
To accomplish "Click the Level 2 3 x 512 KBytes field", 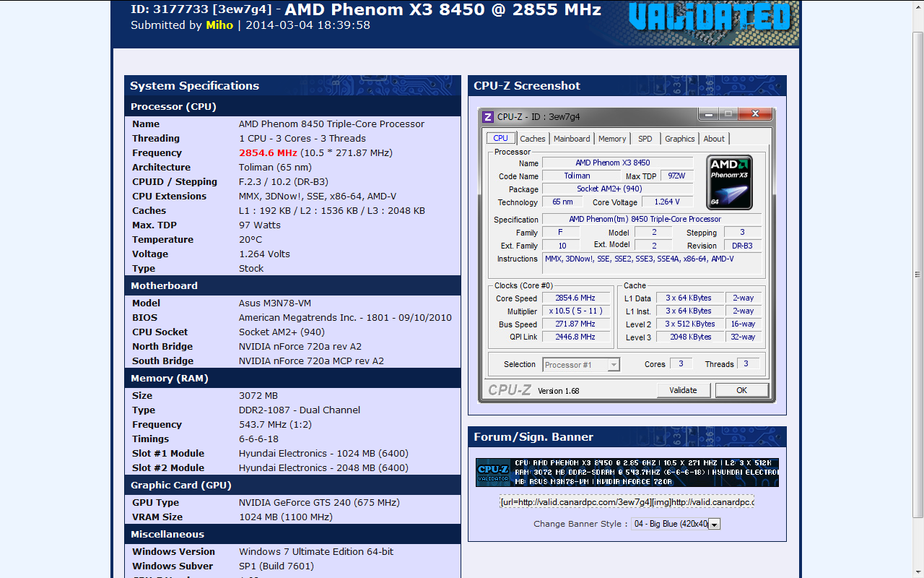I will tap(689, 324).
